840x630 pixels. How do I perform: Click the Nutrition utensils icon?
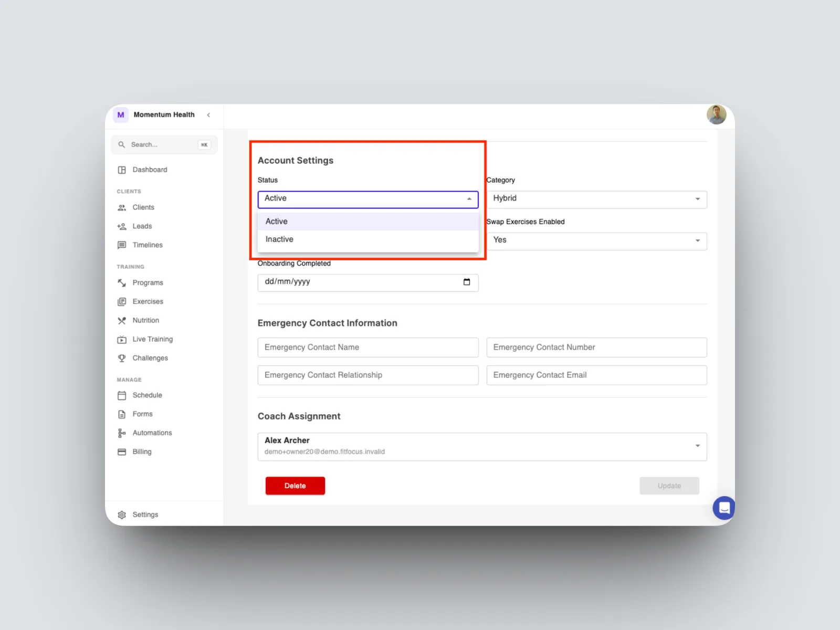tap(122, 321)
